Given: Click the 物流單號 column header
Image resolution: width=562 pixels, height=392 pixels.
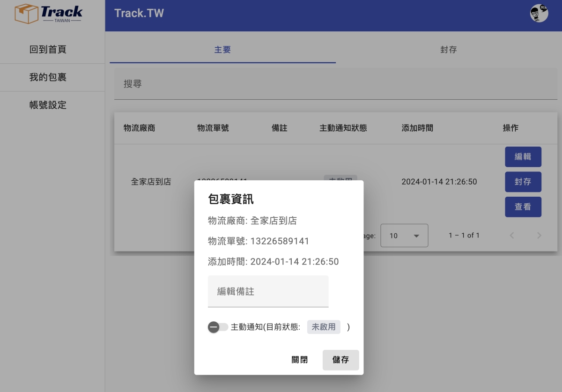Looking at the screenshot, I should point(213,128).
